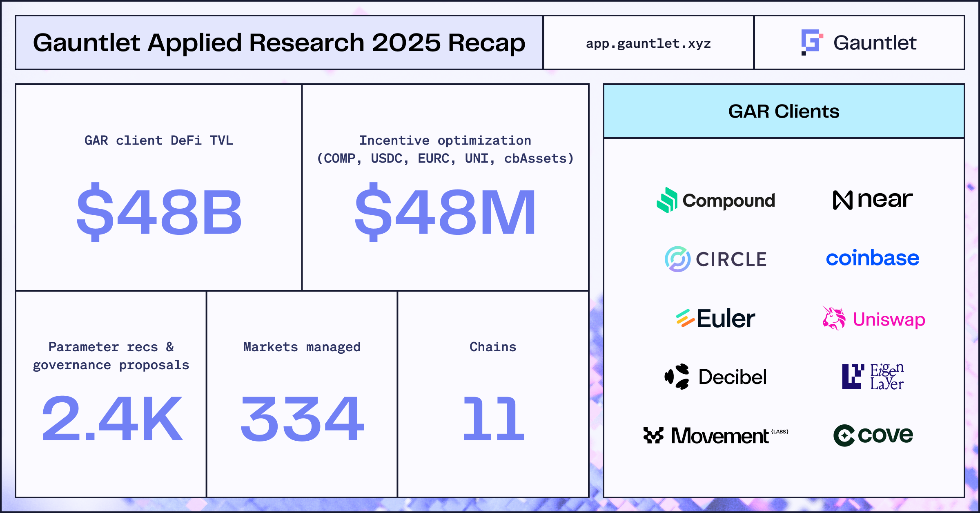This screenshot has height=513, width=980.
Task: Click the coinbase wordmark
Action: pos(872,258)
